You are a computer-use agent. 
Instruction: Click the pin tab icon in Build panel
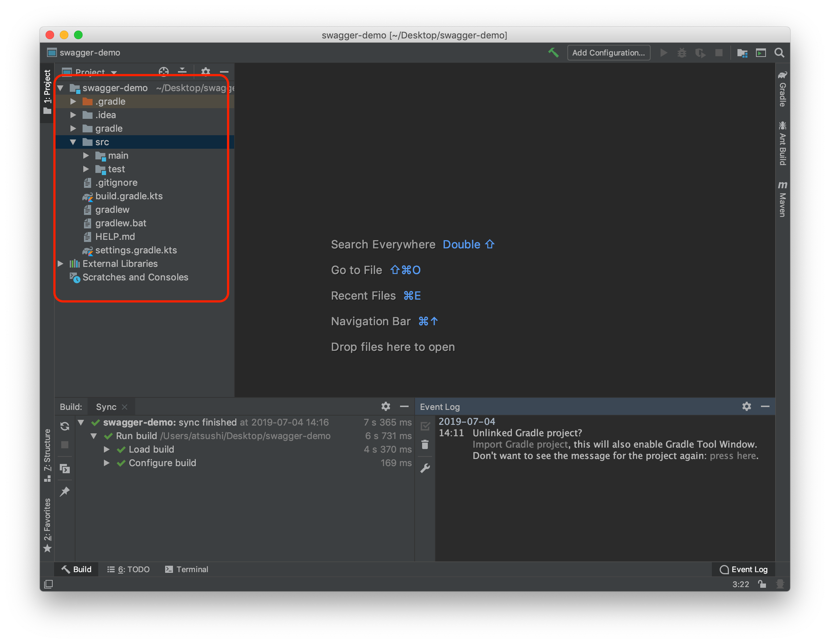tap(65, 491)
